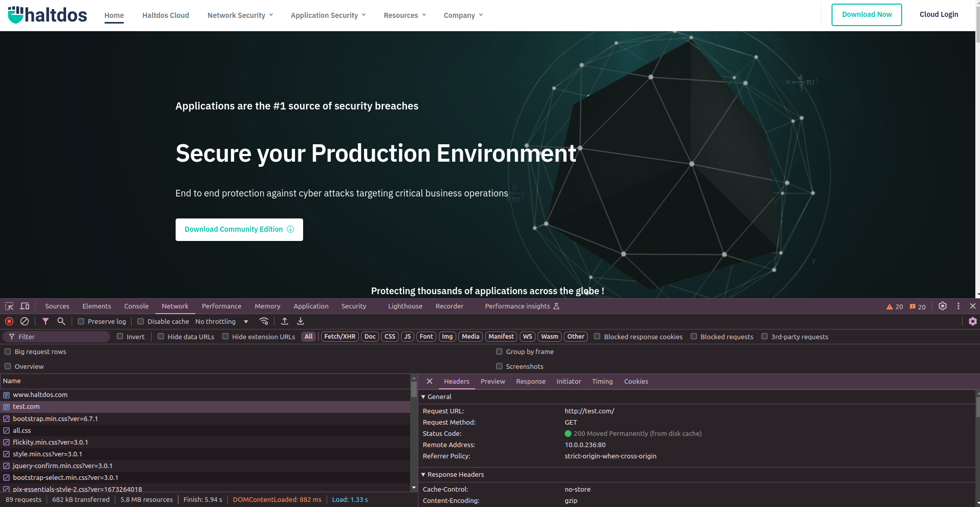Click the Home nav link

[114, 15]
